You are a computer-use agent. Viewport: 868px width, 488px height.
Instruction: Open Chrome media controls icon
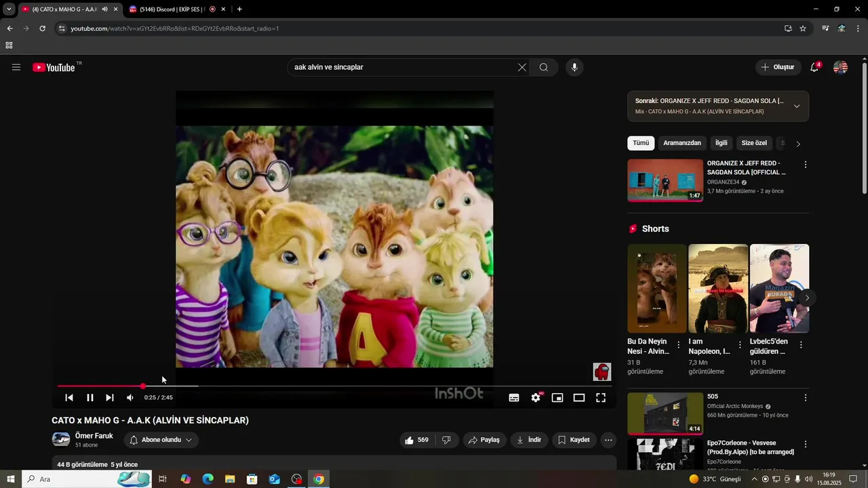pyautogui.click(x=825, y=28)
